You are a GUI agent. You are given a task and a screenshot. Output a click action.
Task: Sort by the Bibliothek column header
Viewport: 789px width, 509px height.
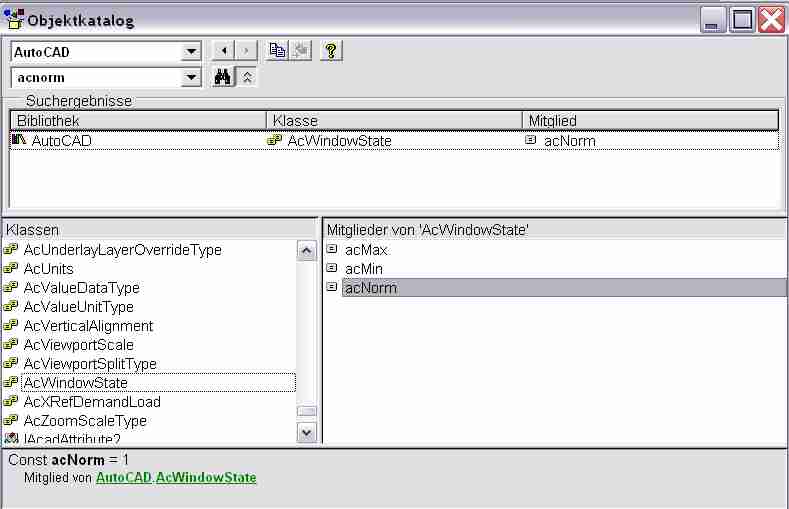138,121
